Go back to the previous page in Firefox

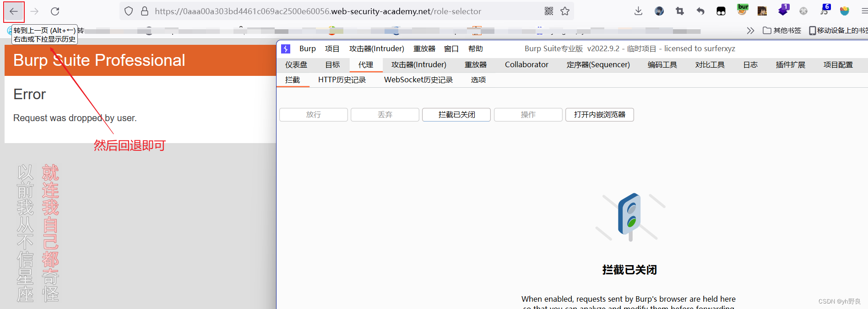tap(14, 11)
